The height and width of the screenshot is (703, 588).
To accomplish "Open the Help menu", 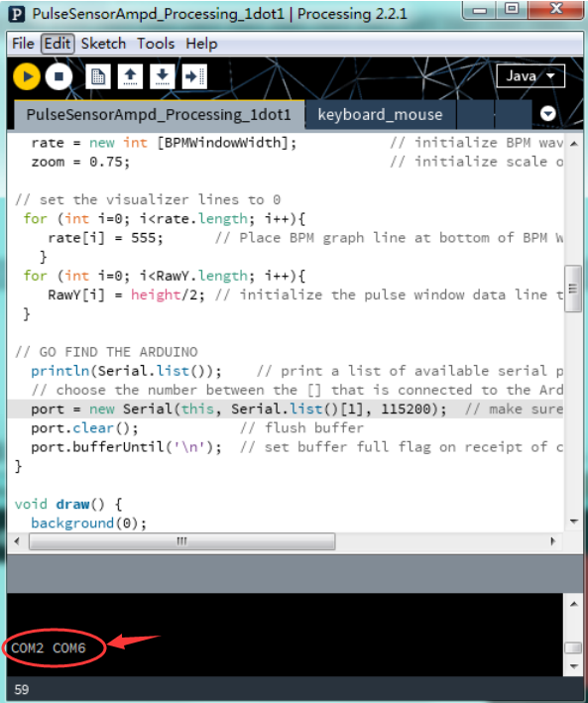I will tap(201, 44).
